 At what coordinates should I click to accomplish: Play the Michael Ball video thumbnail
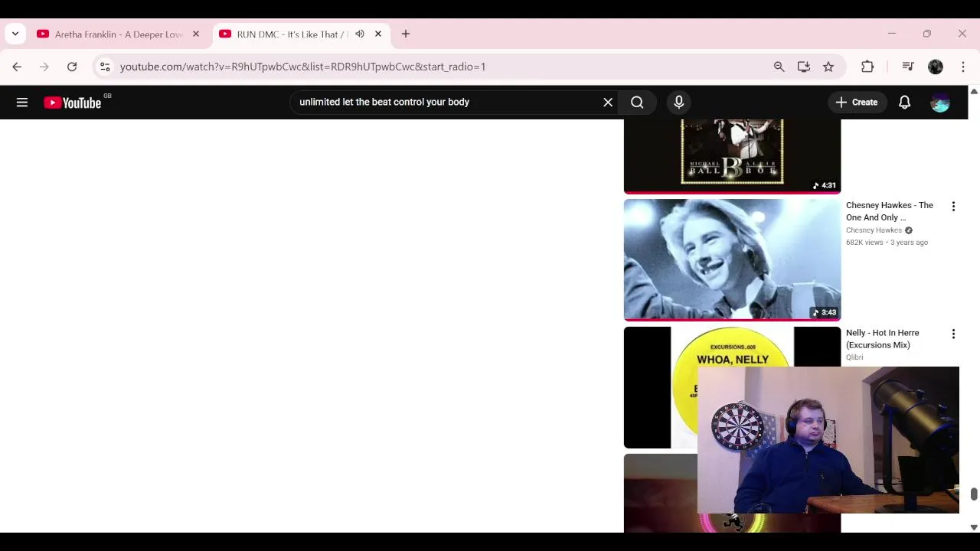pyautogui.click(x=732, y=156)
